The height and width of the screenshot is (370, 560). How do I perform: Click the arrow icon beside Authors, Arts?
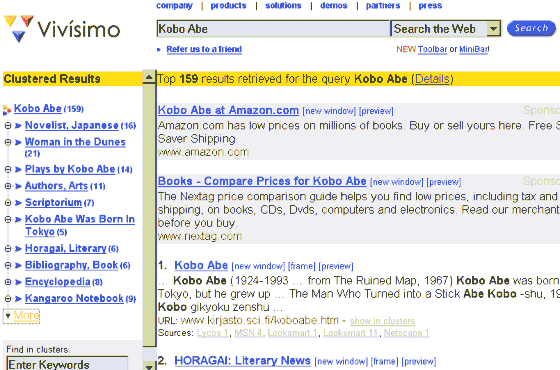(18, 186)
